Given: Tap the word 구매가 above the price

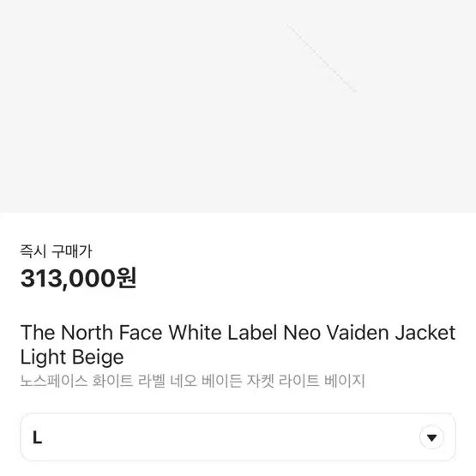Looking at the screenshot, I should coord(72,251).
